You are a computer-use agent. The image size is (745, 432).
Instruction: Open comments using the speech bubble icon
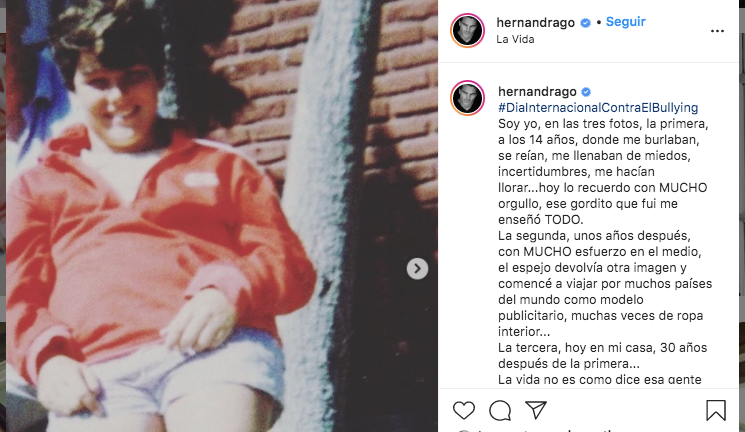500,410
